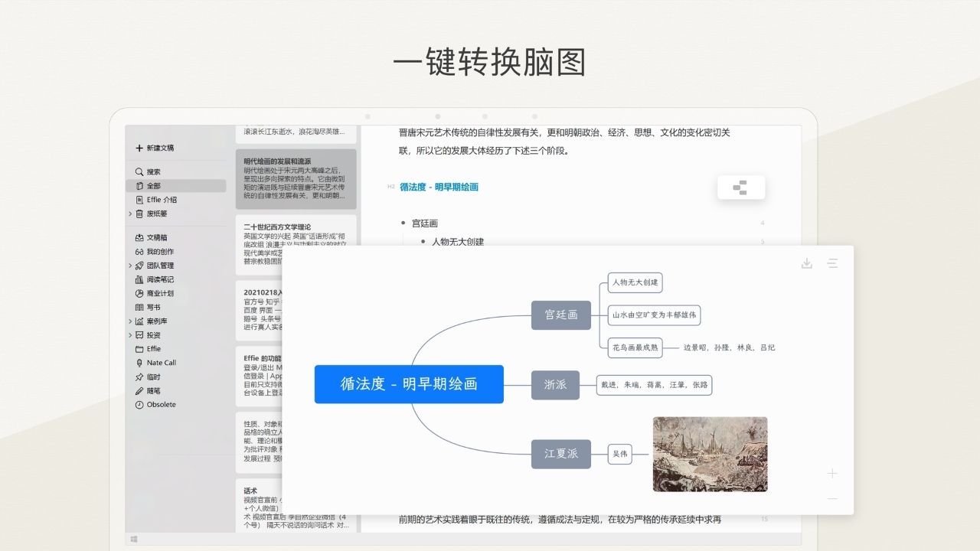This screenshot has width=980, height=551.
Task: Open the Effie 介绍 document
Action: pos(158,199)
